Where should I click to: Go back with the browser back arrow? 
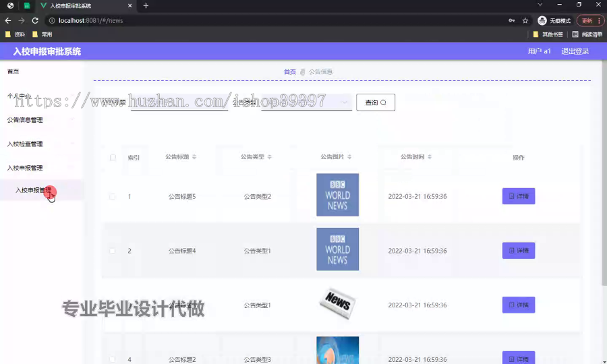(x=8, y=20)
